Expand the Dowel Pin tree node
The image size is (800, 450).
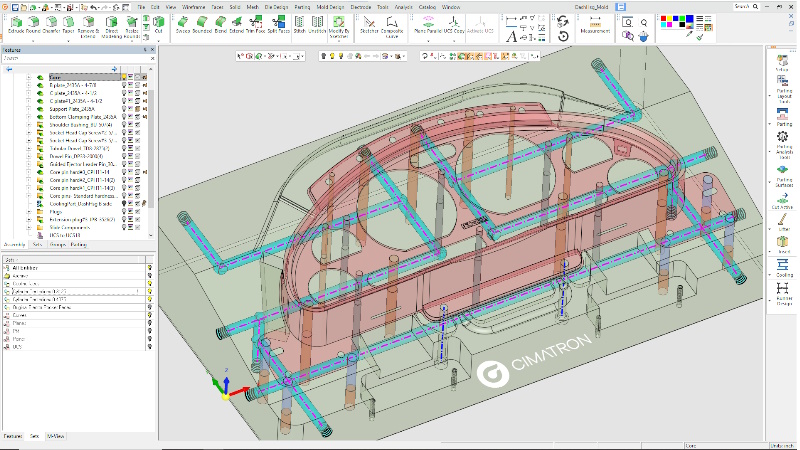[x=29, y=156]
